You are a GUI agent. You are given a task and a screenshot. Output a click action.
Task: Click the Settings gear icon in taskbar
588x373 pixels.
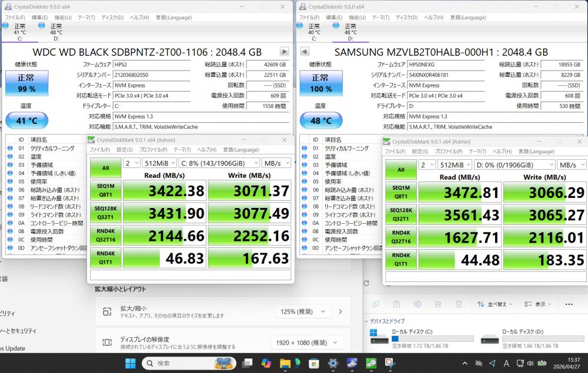(x=333, y=363)
